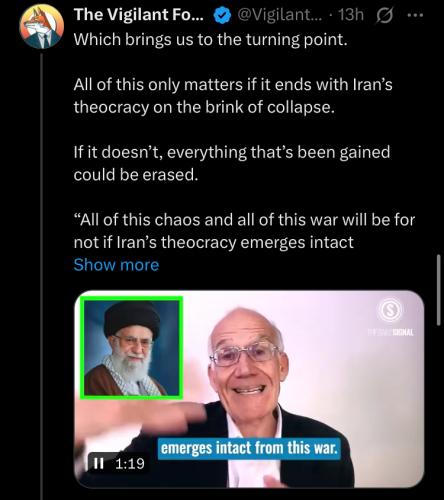Open the embedded video player
This screenshot has height=500, width=444.
click(x=249, y=389)
